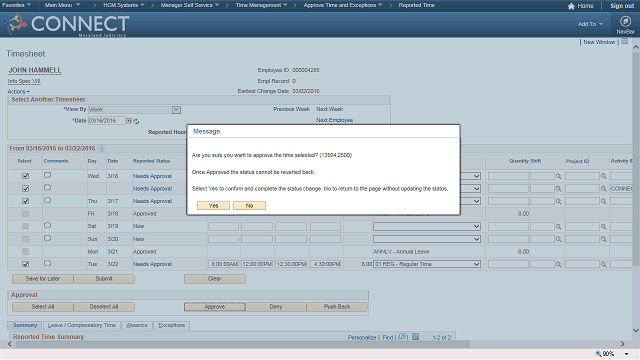Click the Save for Later button
The height and width of the screenshot is (360, 640).
pyautogui.click(x=43, y=279)
